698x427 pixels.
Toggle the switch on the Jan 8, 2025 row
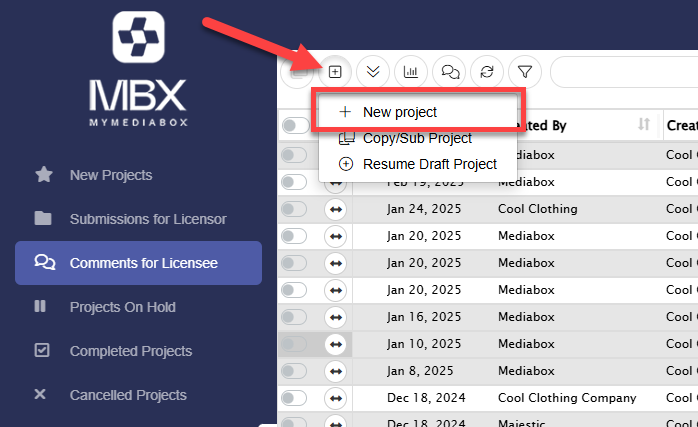294,371
